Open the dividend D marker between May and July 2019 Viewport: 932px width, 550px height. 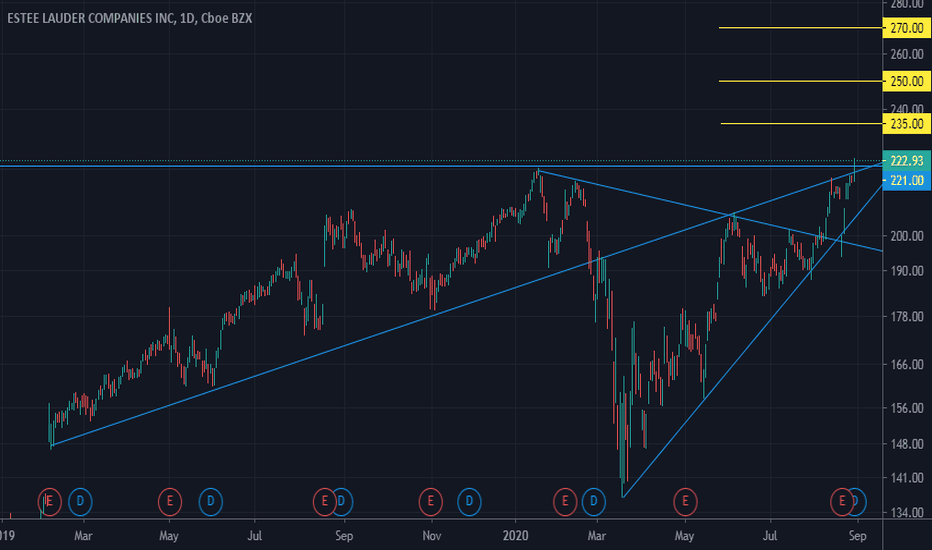coord(210,502)
